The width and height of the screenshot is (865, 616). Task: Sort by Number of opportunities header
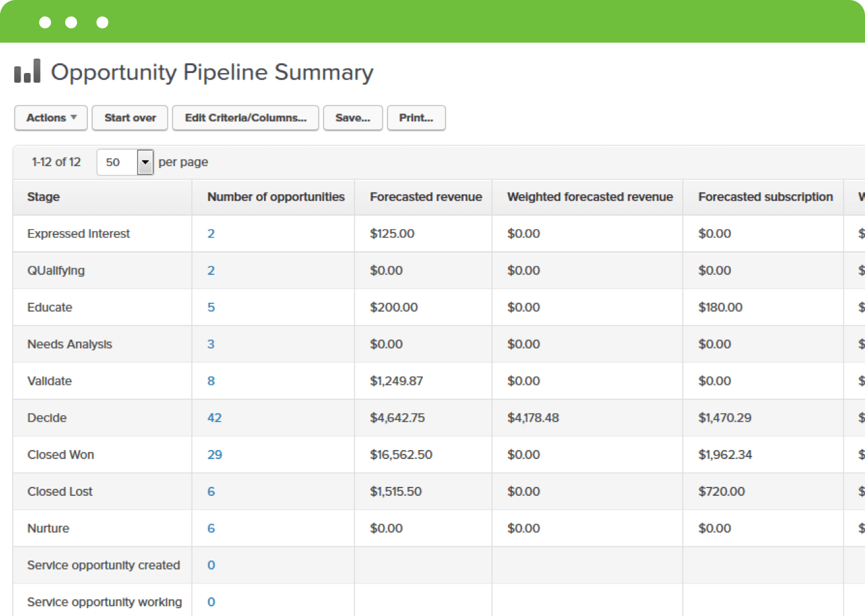pyautogui.click(x=276, y=197)
